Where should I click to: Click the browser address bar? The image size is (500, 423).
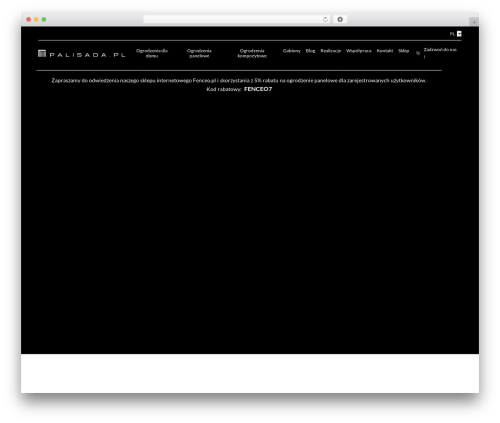point(237,19)
